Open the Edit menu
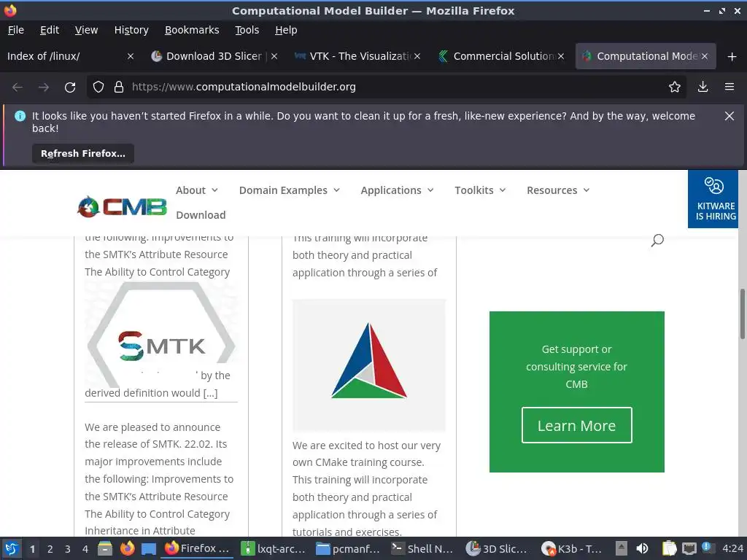This screenshot has width=747, height=560. 50,30
